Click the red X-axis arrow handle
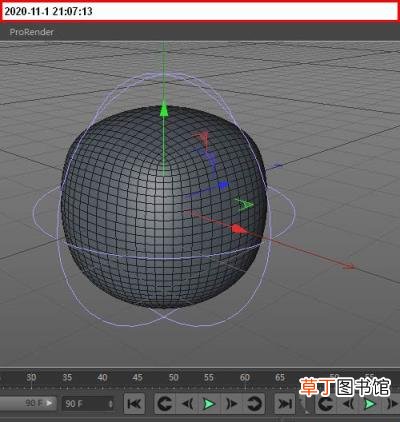The width and height of the screenshot is (400, 422). pyautogui.click(x=239, y=229)
